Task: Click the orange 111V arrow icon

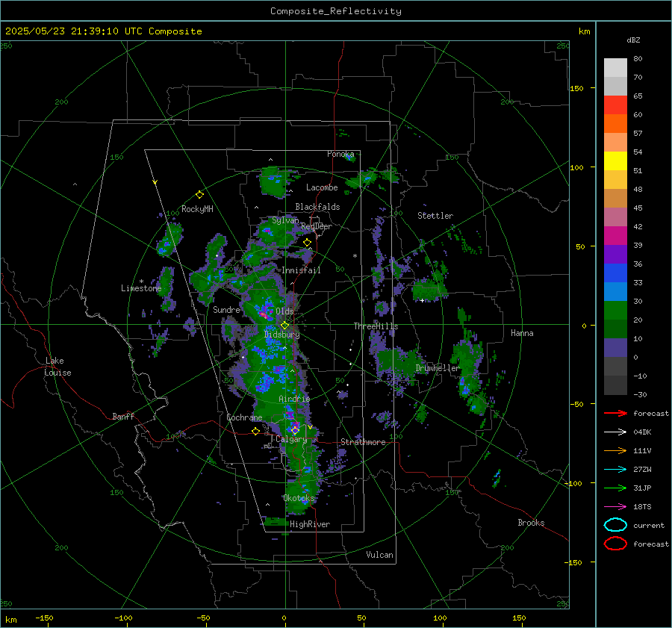Action: (x=615, y=450)
